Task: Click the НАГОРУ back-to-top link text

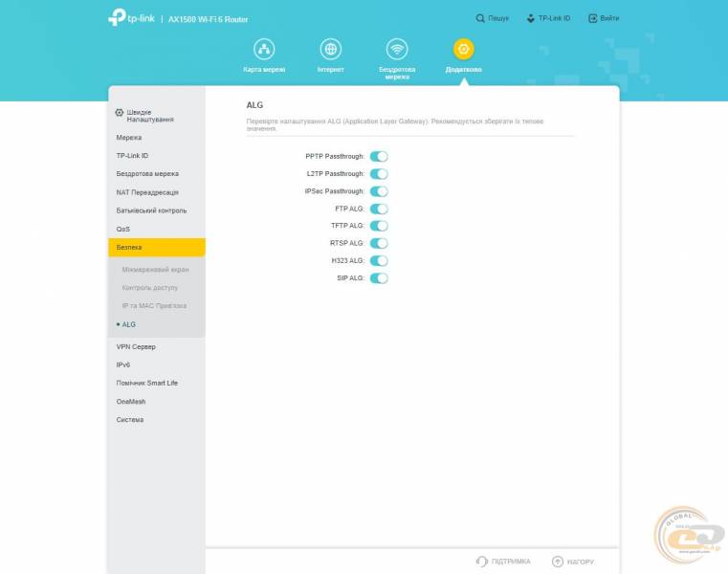Action: tap(581, 562)
